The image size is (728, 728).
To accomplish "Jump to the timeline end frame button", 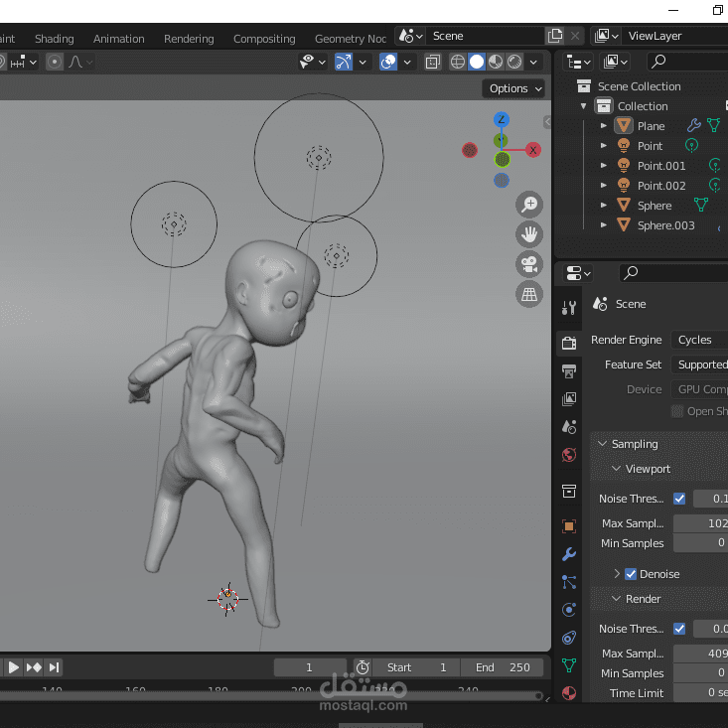I will pos(55,667).
